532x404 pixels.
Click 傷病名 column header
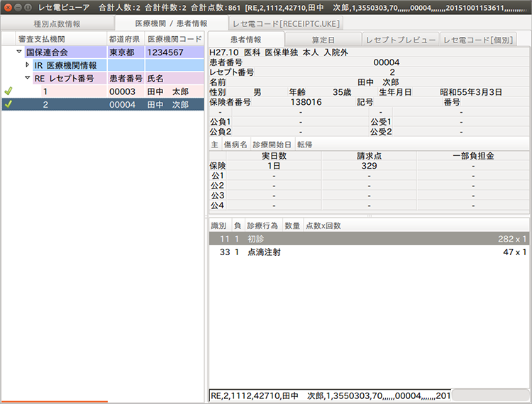click(235, 145)
